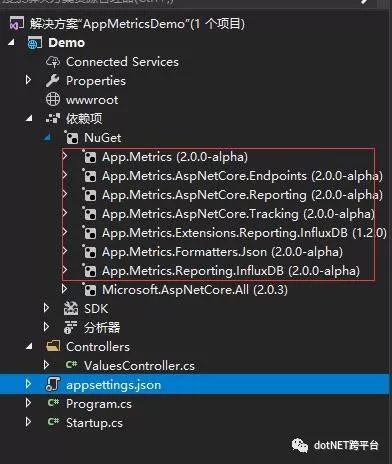Image resolution: width=392 pixels, height=464 pixels.
Task: Click the Controllers folder icon
Action: (x=53, y=346)
